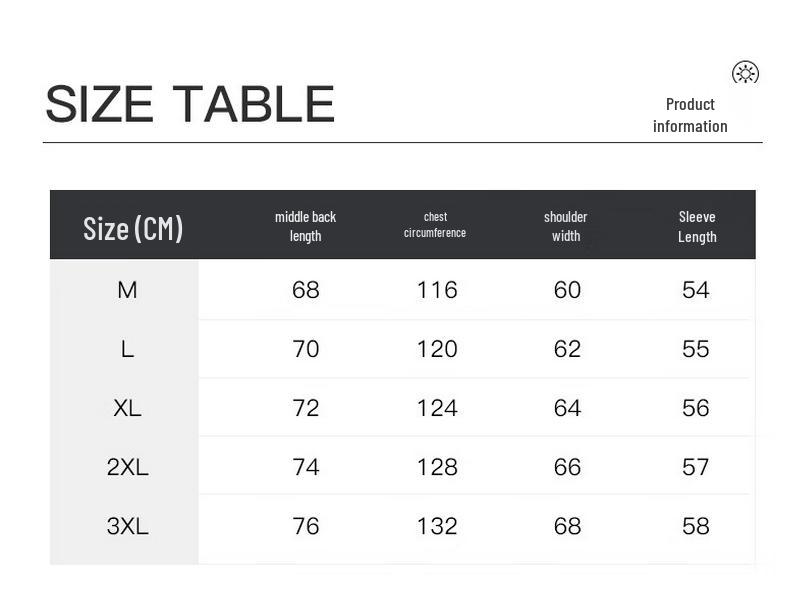Select the Size (CM) header cell
This screenshot has width=805, height=604.
tap(133, 228)
